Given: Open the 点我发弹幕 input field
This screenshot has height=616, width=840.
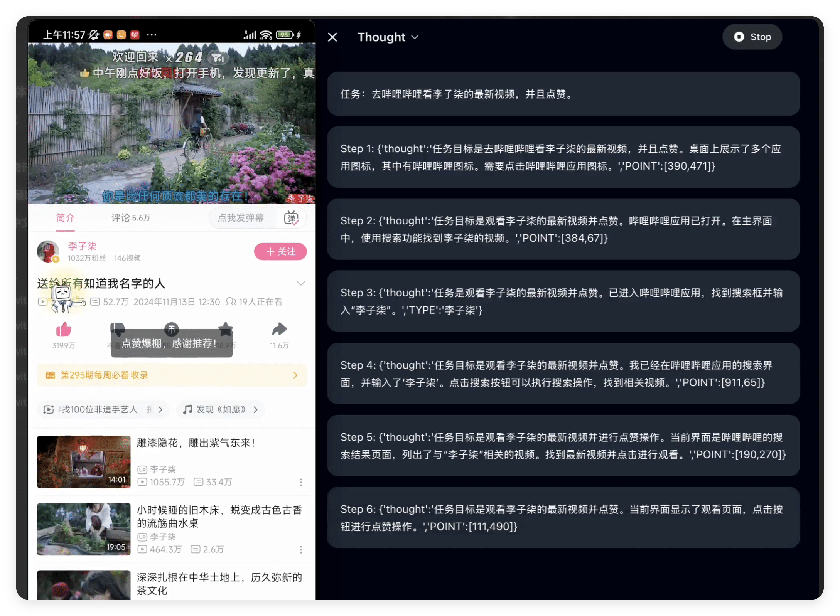Looking at the screenshot, I should click(241, 218).
